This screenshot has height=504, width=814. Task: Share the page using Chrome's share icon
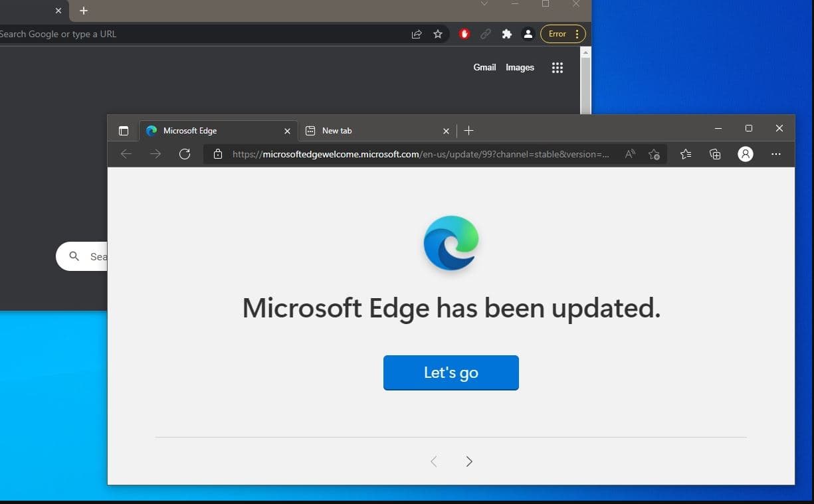pyautogui.click(x=416, y=34)
